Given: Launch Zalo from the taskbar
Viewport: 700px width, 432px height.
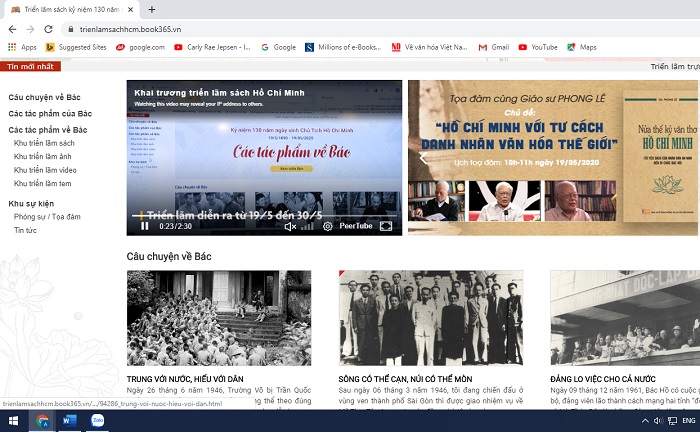Looking at the screenshot, I should (x=99, y=421).
